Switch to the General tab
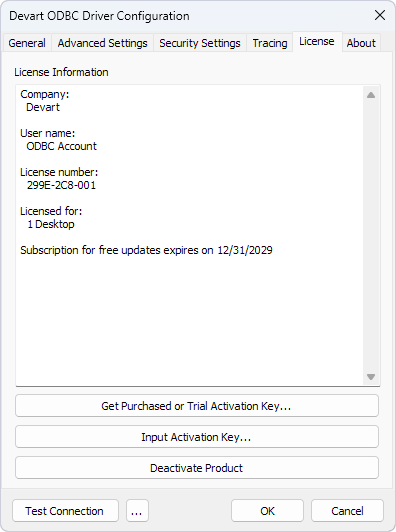The image size is (396, 532). pyautogui.click(x=27, y=43)
